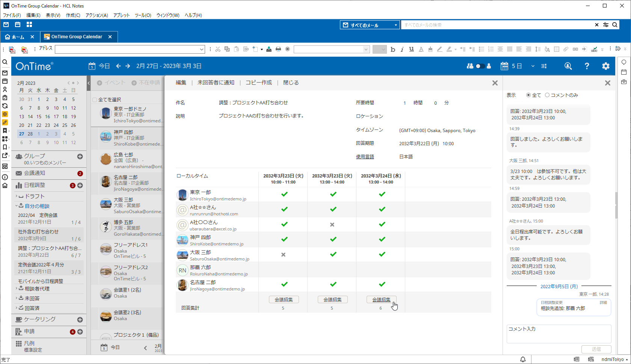Click the bold formatting icon

[393, 49]
